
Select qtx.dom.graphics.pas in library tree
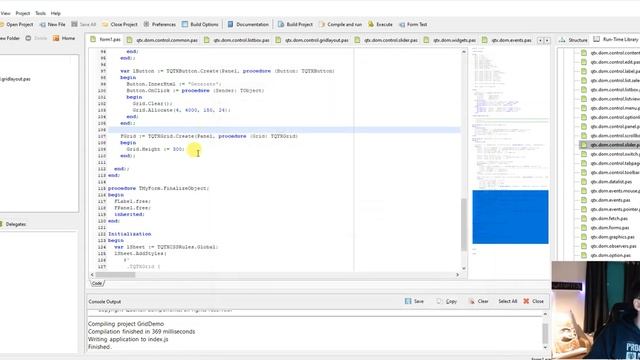608,237
